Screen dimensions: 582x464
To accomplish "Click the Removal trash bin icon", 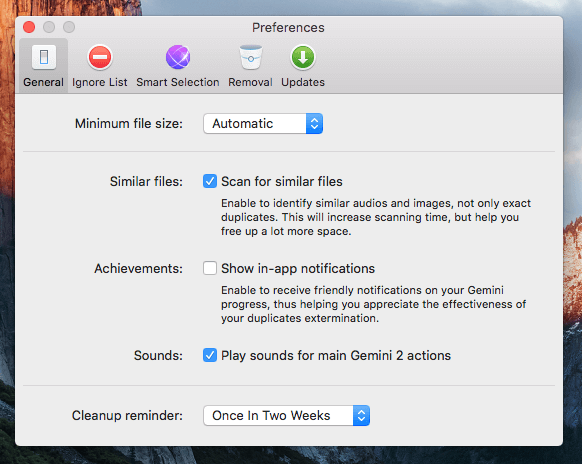I will [x=251, y=57].
